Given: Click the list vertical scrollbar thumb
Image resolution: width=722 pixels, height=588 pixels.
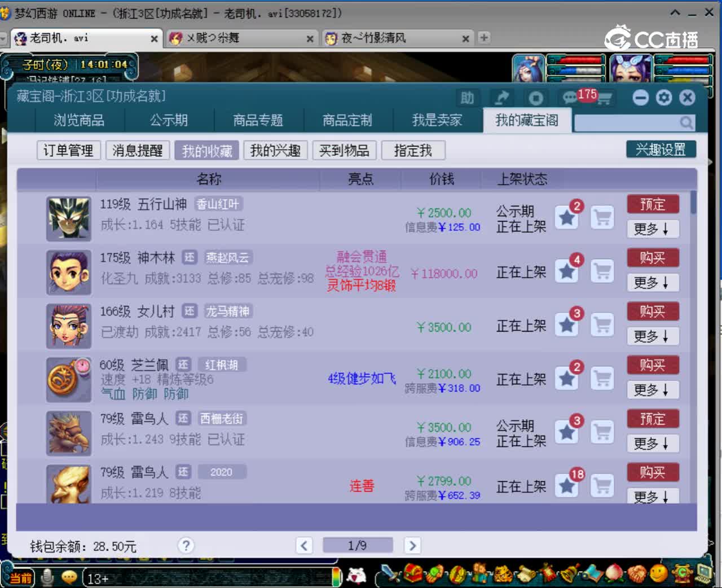Looking at the screenshot, I should pos(693,203).
